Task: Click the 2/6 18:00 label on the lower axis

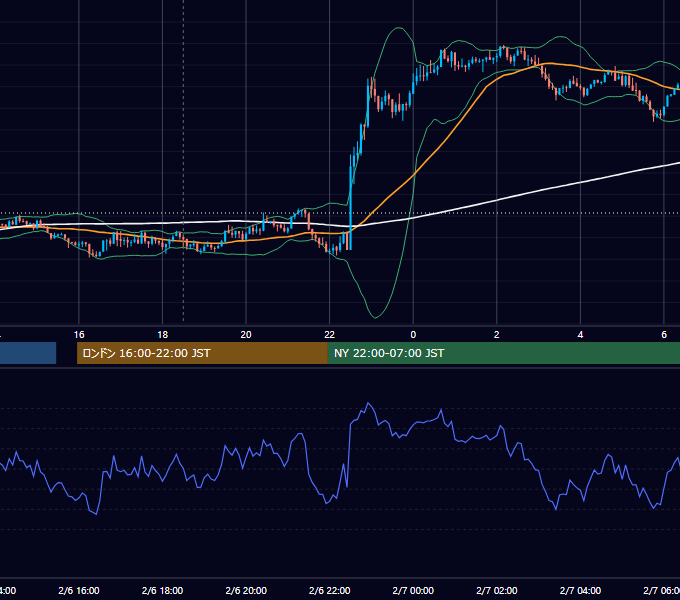Action: [163, 590]
